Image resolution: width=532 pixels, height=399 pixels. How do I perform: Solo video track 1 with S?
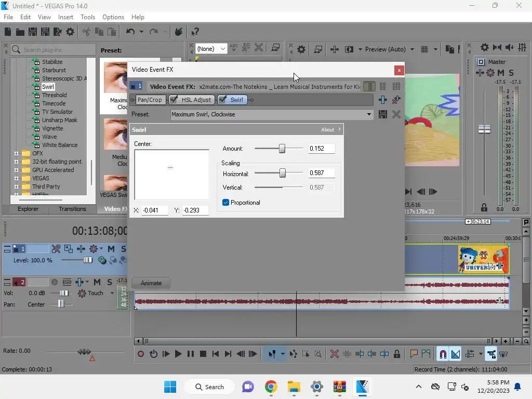tap(123, 249)
